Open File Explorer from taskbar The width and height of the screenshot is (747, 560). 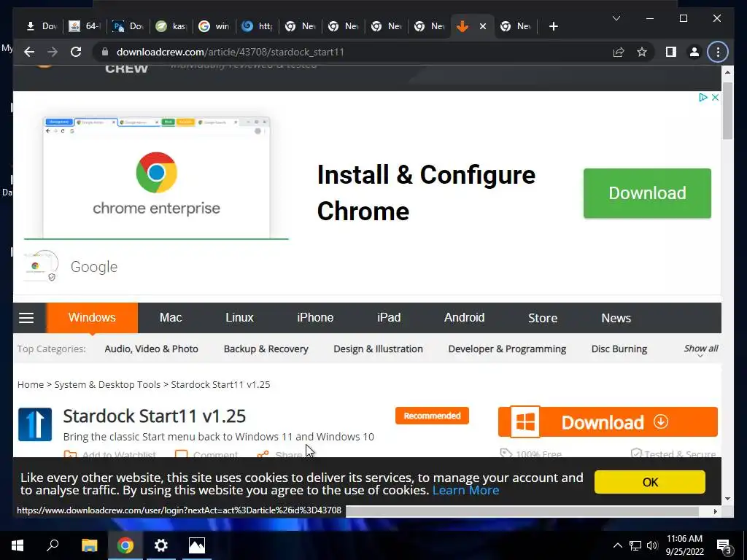[89, 545]
